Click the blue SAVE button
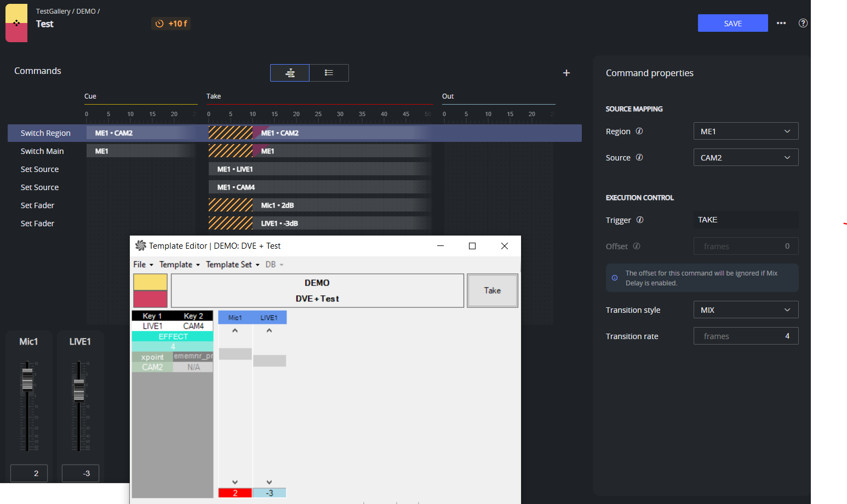Image resolution: width=847 pixels, height=504 pixels. coord(732,23)
